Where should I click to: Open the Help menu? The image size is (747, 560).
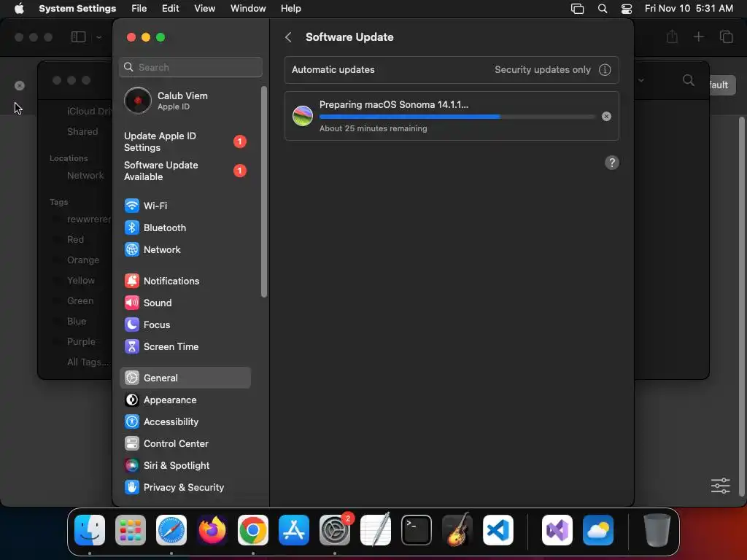pos(290,9)
